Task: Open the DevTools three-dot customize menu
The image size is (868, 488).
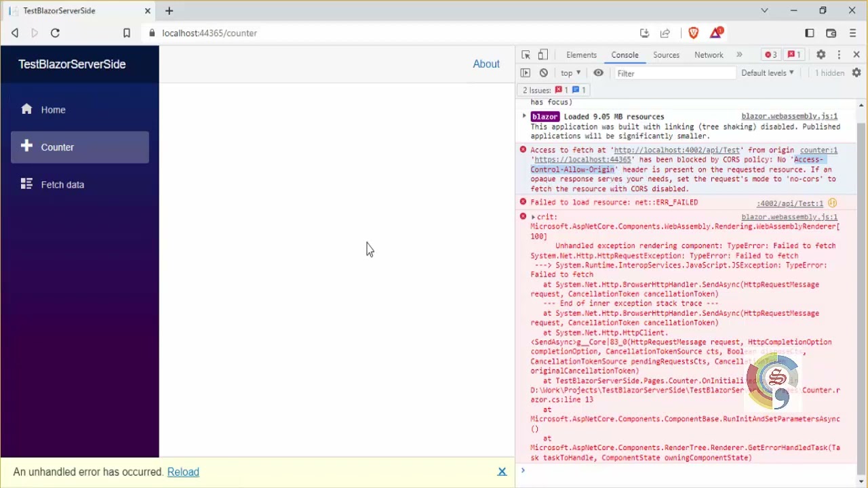Action: coord(839,55)
